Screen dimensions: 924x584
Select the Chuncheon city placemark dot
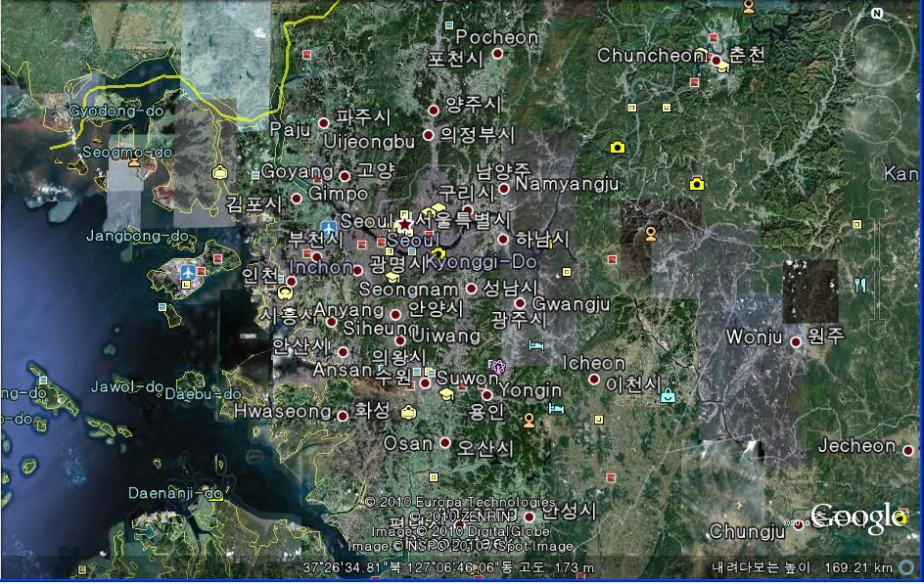point(716,61)
